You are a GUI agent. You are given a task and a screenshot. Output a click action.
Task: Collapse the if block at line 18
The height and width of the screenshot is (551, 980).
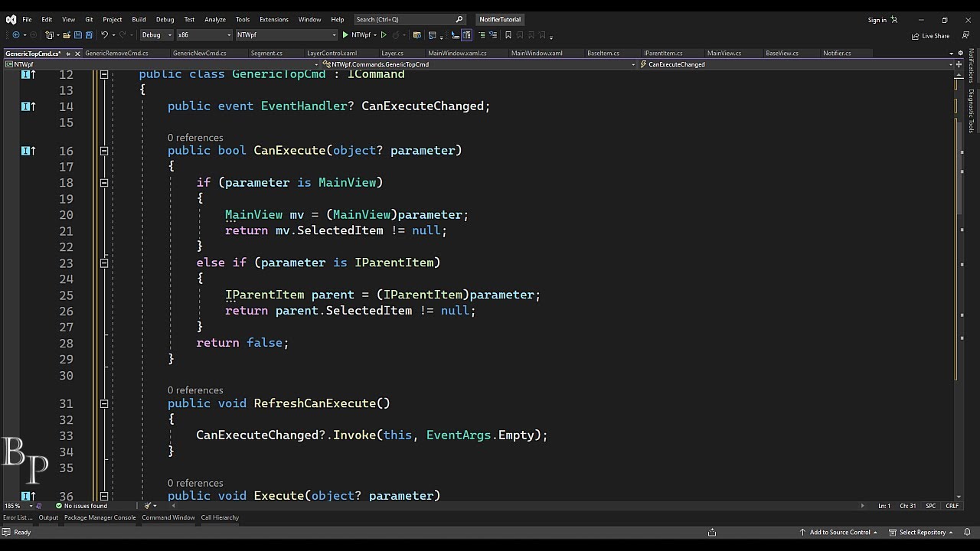click(104, 183)
